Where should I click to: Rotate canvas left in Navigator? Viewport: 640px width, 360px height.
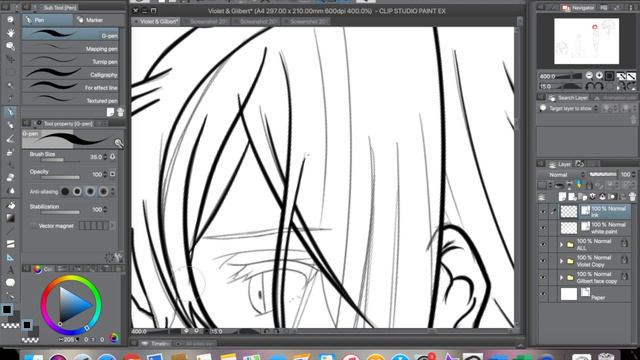(589, 86)
